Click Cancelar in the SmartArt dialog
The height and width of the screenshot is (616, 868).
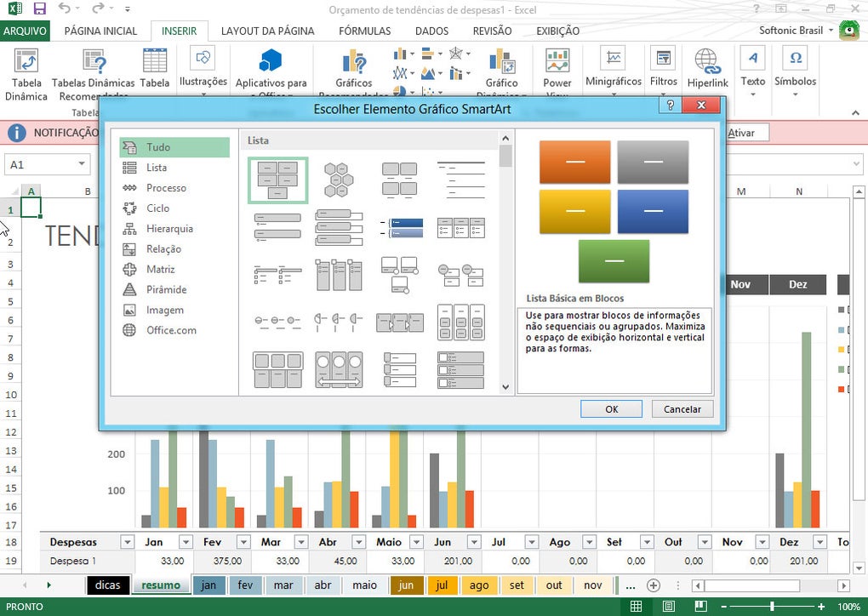pyautogui.click(x=682, y=409)
